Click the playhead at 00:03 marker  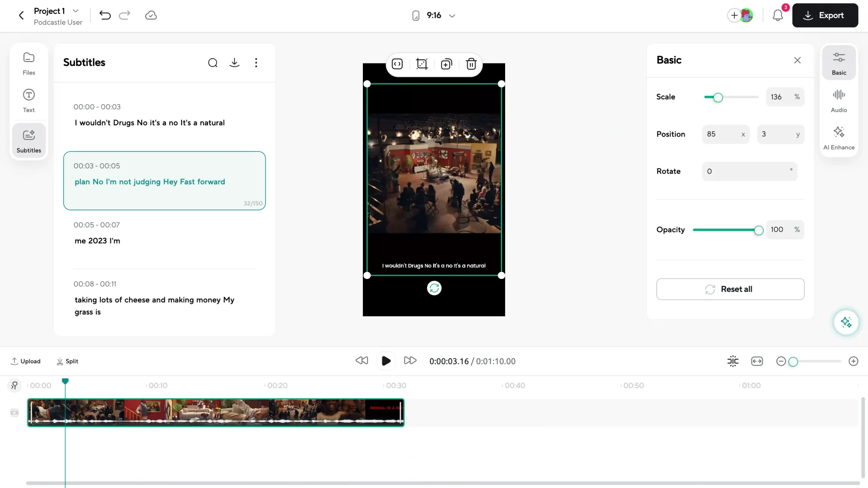point(65,381)
